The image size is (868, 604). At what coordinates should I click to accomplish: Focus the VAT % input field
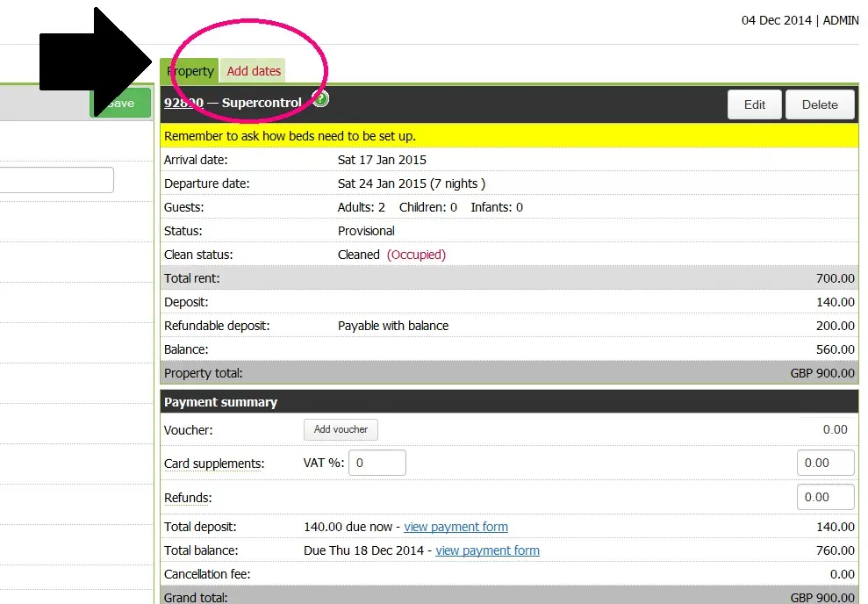pyautogui.click(x=377, y=463)
